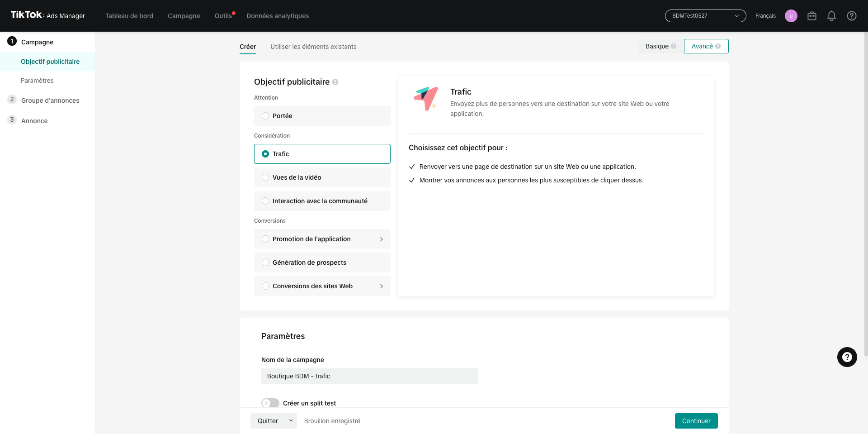Open the purple user avatar

tap(791, 16)
